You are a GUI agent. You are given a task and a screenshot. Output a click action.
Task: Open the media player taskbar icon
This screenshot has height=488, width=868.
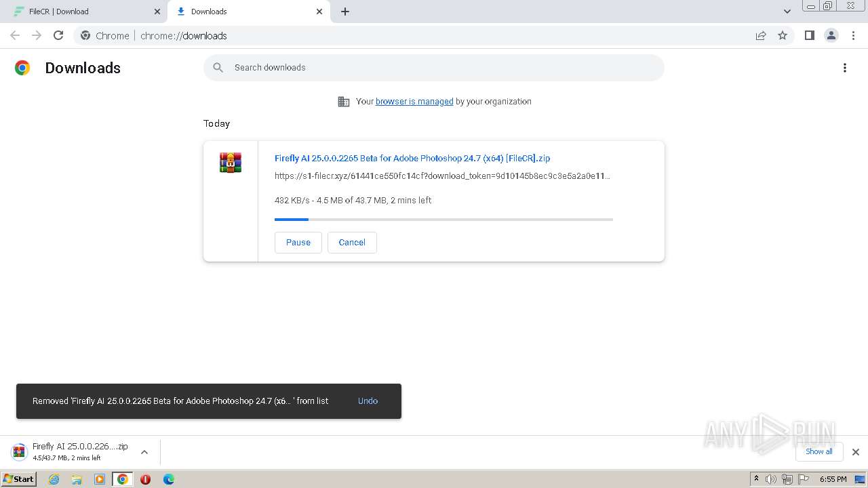point(100,479)
